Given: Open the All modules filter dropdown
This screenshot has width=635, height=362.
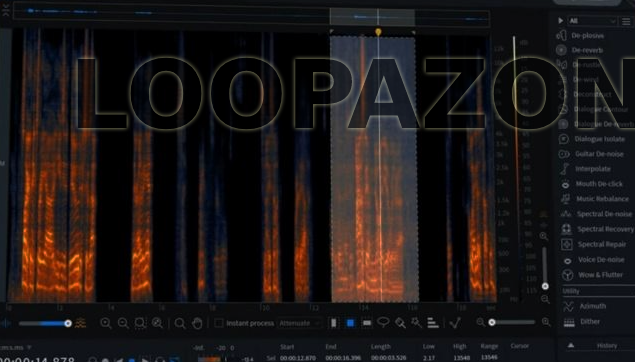Looking at the screenshot, I should click(x=593, y=21).
